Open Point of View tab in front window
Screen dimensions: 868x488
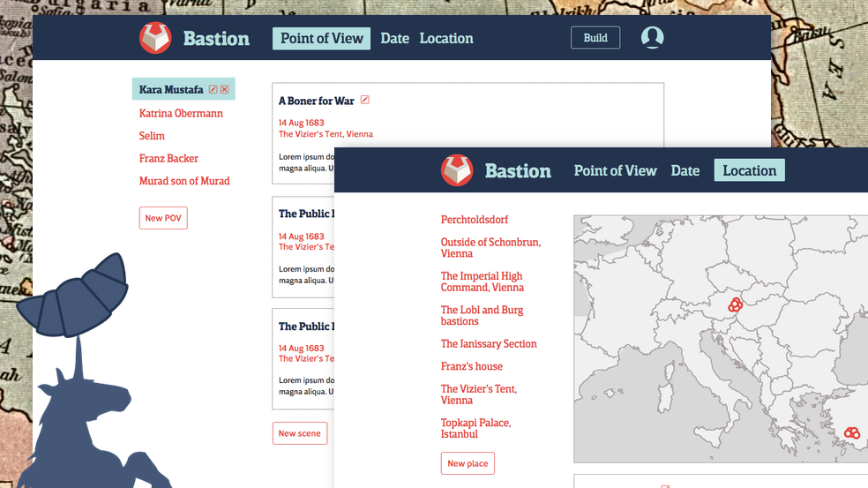(615, 170)
